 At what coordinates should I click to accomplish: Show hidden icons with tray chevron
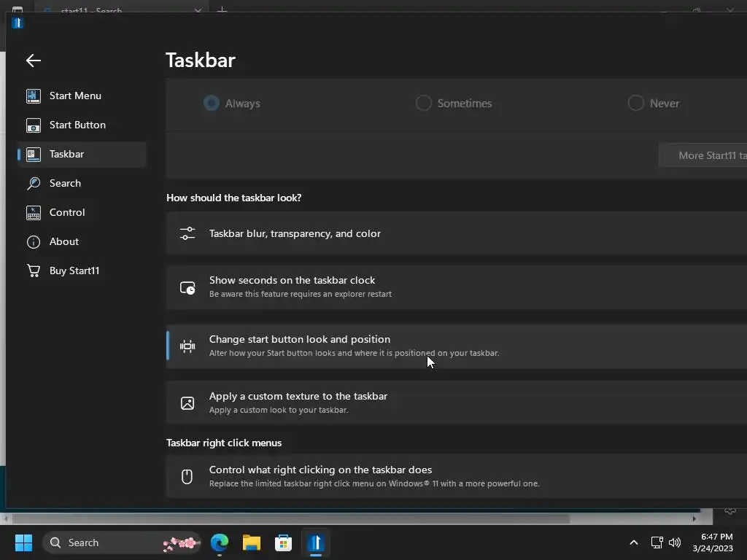point(634,542)
